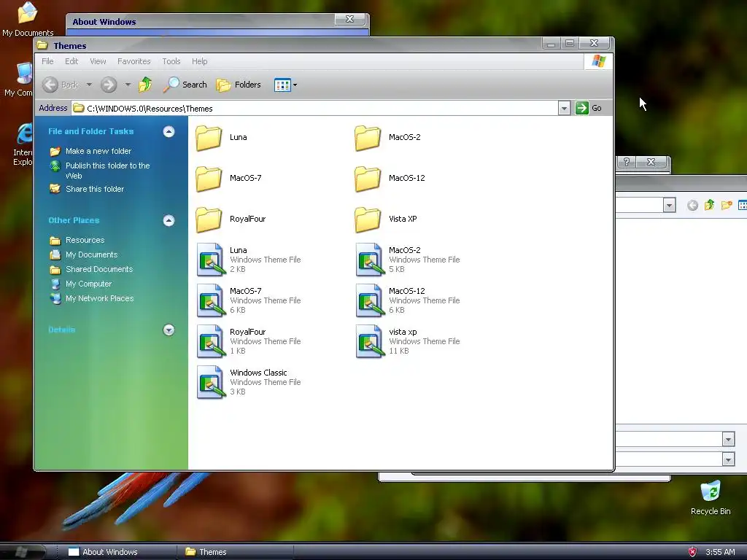Click the red security shield tray icon
The width and height of the screenshot is (747, 560).
click(692, 552)
